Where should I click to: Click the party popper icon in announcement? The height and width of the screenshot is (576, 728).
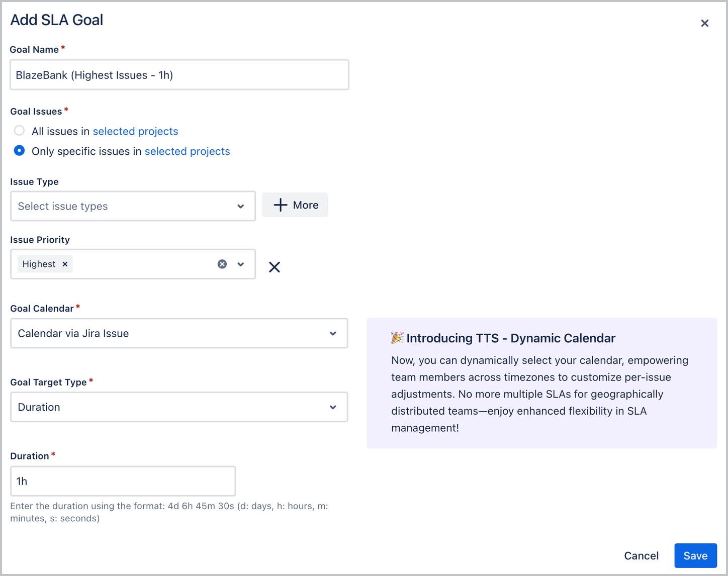tap(397, 338)
